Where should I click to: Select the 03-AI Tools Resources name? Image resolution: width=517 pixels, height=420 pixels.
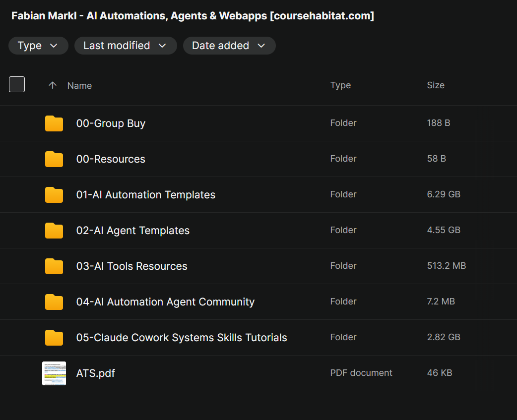pos(131,266)
